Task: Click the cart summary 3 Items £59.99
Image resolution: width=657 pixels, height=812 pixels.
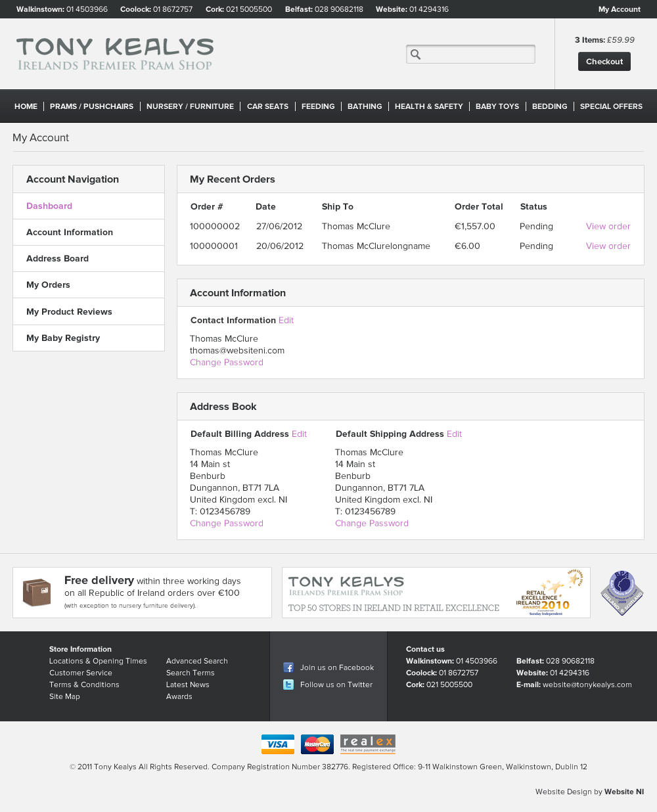Action: pyautogui.click(x=604, y=40)
